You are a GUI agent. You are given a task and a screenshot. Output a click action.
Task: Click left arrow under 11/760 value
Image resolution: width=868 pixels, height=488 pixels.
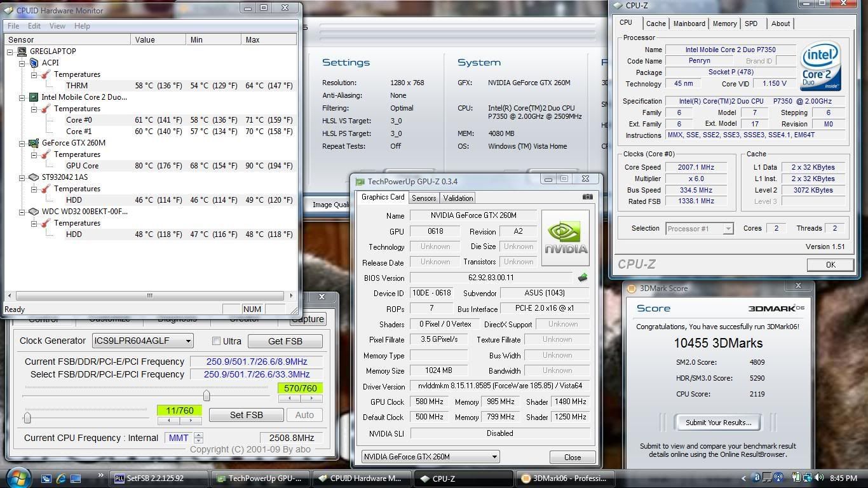(168, 421)
